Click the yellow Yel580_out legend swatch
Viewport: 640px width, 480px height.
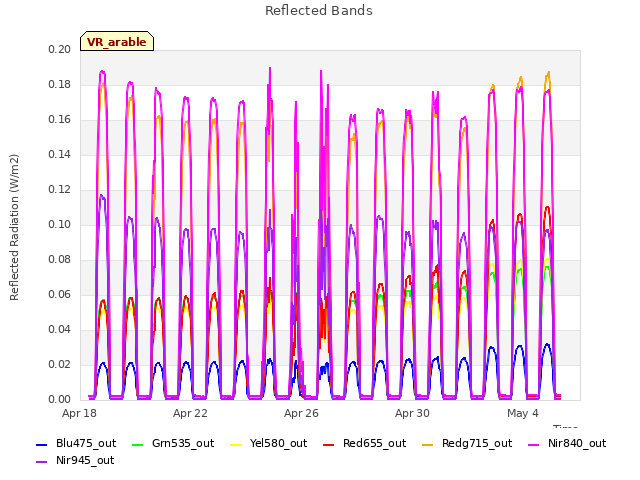(236, 444)
